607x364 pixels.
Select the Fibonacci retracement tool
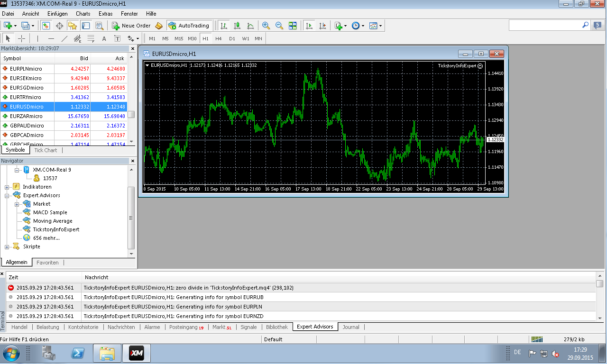click(x=91, y=38)
